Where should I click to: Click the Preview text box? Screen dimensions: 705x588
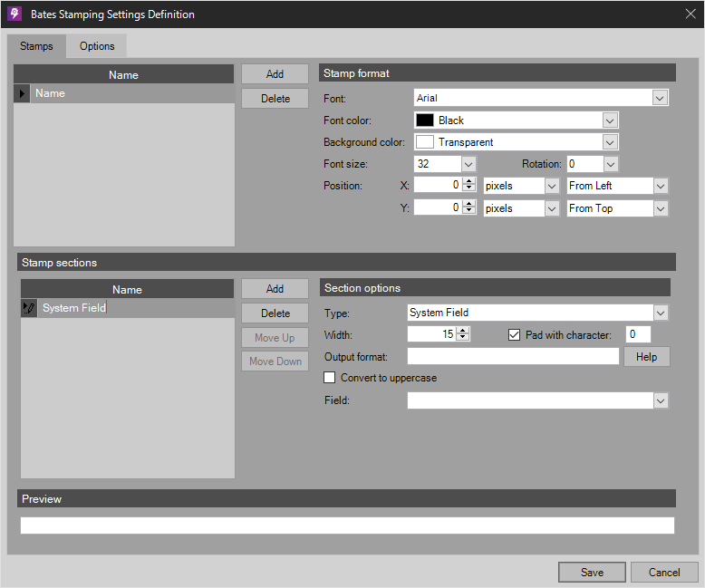pyautogui.click(x=347, y=525)
